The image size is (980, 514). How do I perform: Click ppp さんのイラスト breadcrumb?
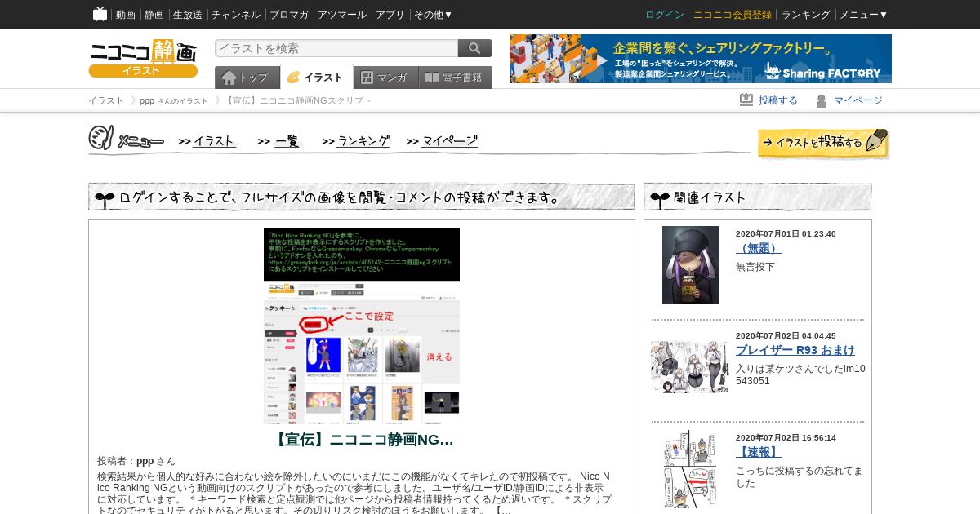174,100
